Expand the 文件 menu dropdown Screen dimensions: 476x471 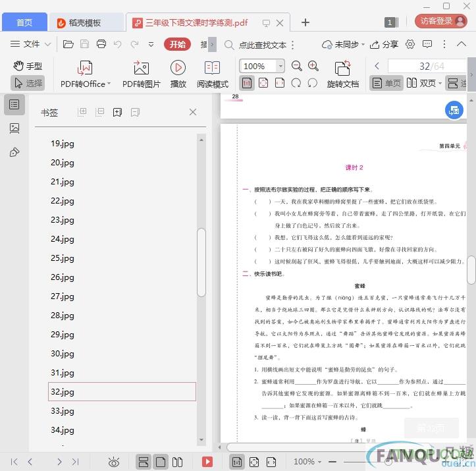31,44
